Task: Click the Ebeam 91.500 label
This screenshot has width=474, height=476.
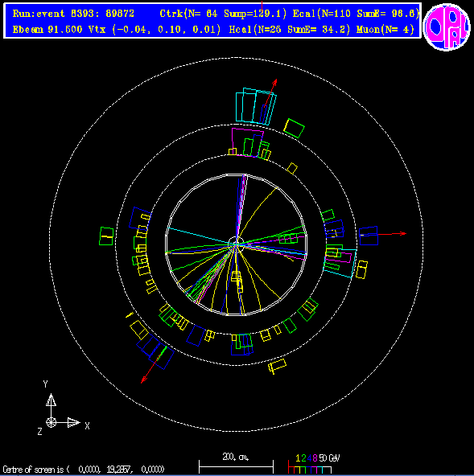Action: [x=47, y=30]
